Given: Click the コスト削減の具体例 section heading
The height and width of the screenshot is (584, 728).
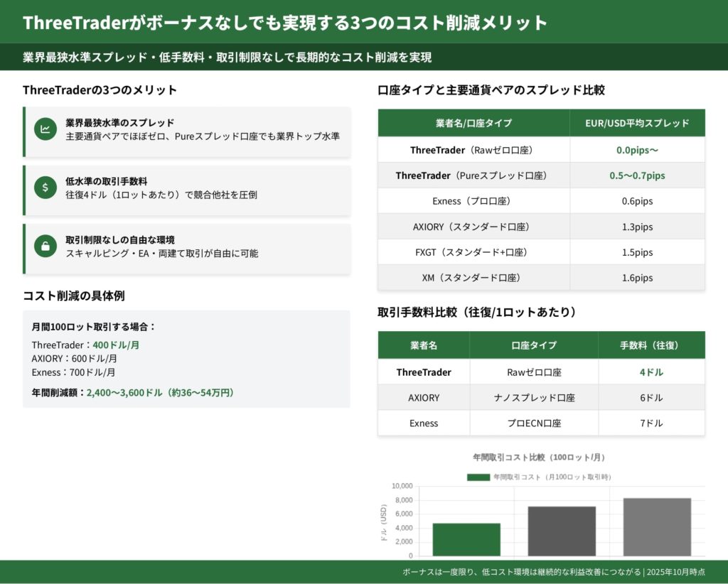Looking at the screenshot, I should tap(74, 296).
